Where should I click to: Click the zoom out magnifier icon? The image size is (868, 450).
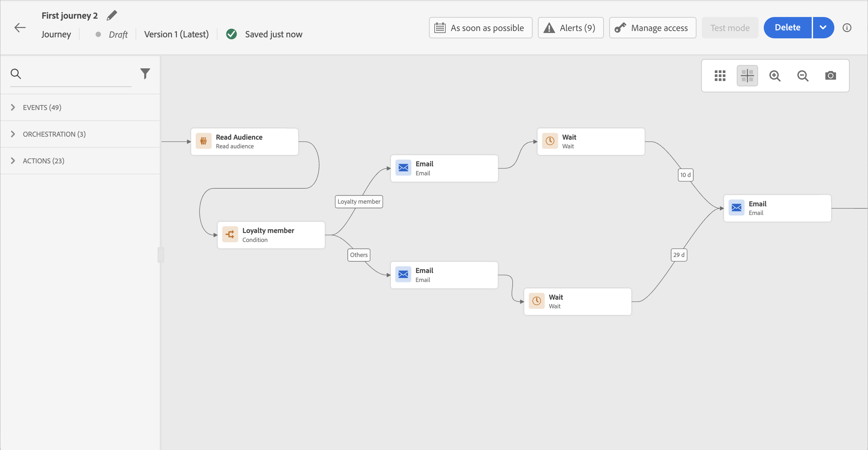[803, 76]
